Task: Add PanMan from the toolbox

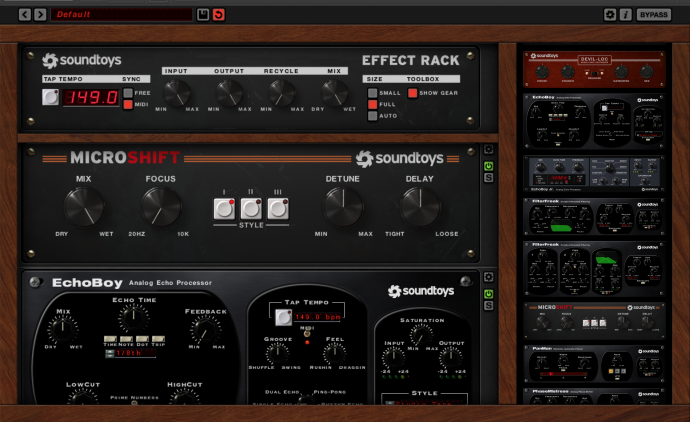Action: 594,364
